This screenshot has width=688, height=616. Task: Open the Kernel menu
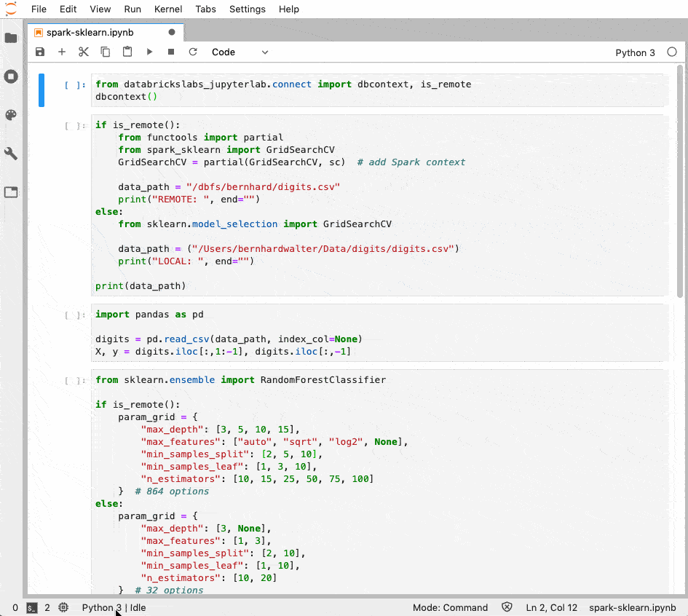[168, 9]
